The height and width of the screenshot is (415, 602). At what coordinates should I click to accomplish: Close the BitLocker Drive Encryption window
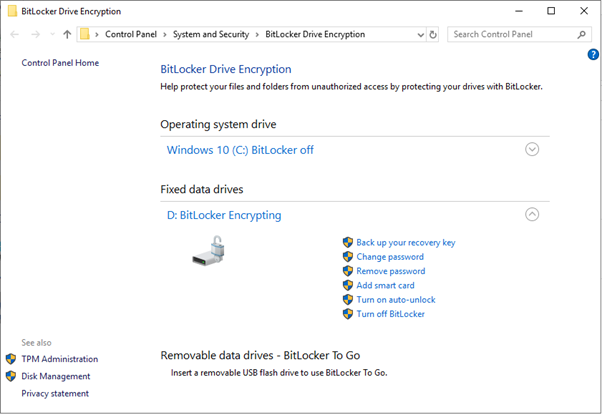tap(584, 11)
